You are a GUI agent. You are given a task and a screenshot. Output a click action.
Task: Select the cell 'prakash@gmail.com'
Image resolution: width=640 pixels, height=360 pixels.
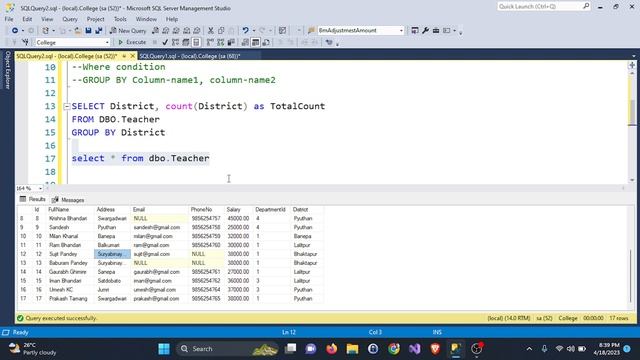(160, 299)
